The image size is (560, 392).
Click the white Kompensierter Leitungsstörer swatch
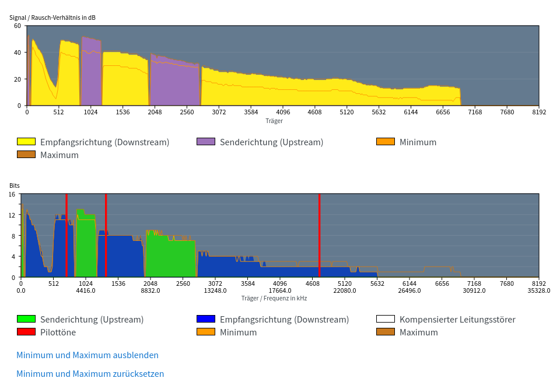[386, 319]
